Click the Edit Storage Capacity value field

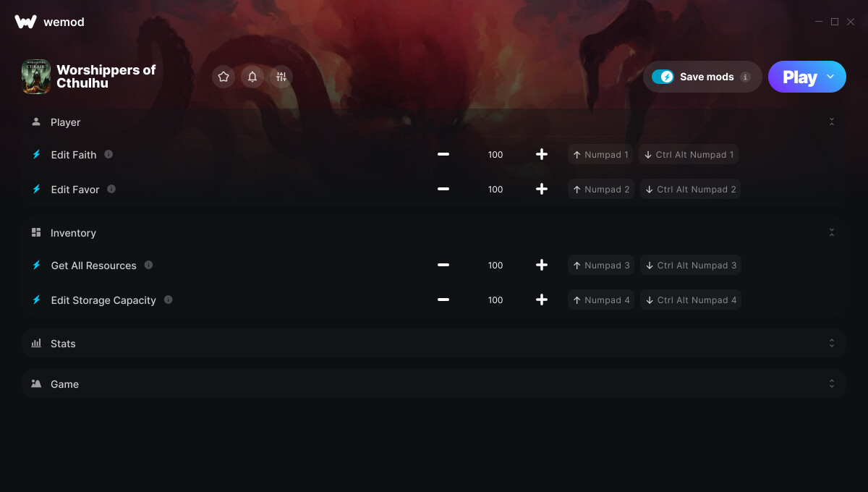pyautogui.click(x=495, y=300)
